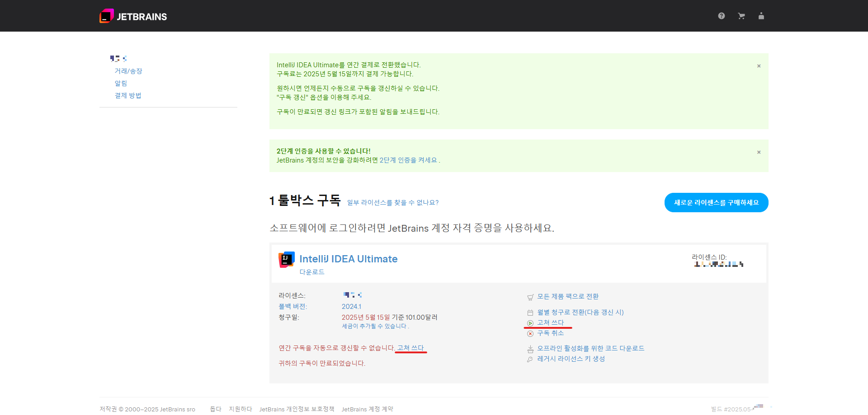Open the shopping cart icon
This screenshot has width=868, height=415.
tap(741, 16)
